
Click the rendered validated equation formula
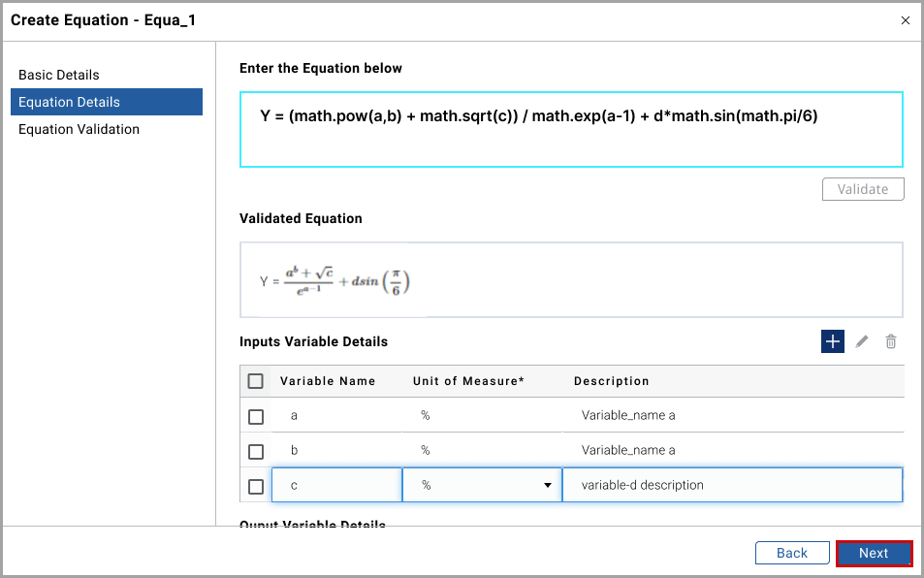335,281
